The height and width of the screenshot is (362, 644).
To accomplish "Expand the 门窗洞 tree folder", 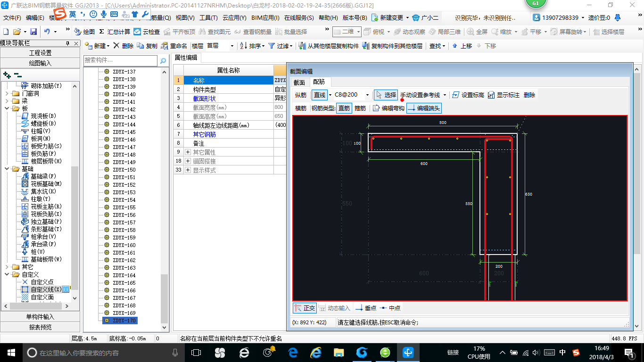I will click(7, 93).
